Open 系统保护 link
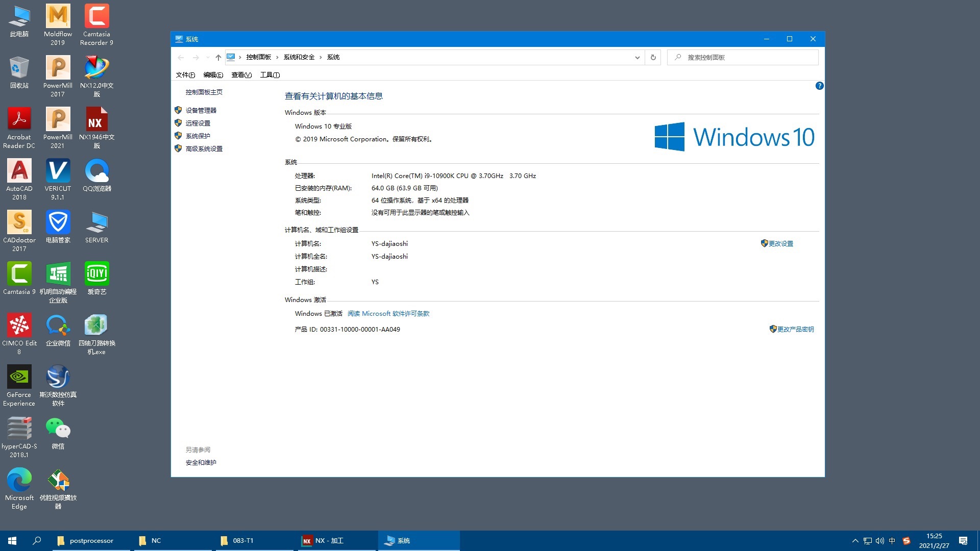This screenshot has width=980, height=551. pyautogui.click(x=198, y=136)
